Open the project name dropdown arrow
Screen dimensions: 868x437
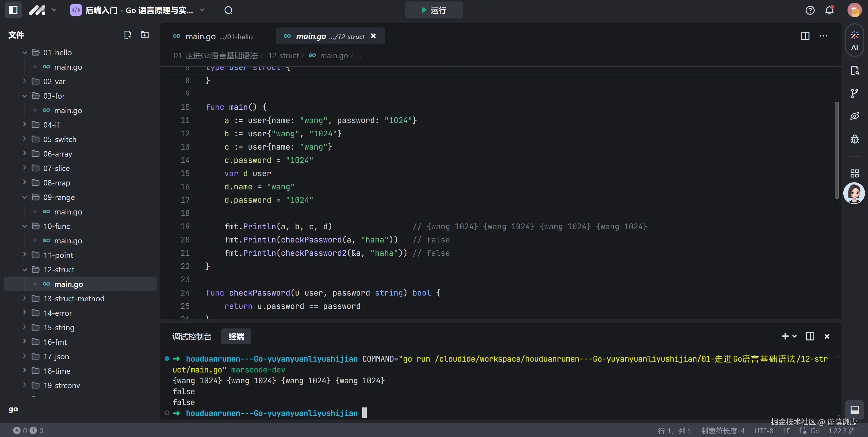coord(202,10)
